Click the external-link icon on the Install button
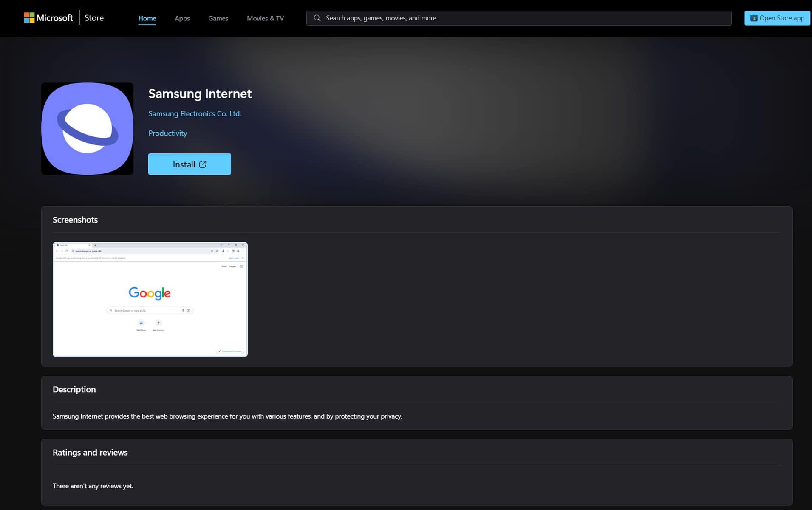This screenshot has width=812, height=510. pos(203,164)
